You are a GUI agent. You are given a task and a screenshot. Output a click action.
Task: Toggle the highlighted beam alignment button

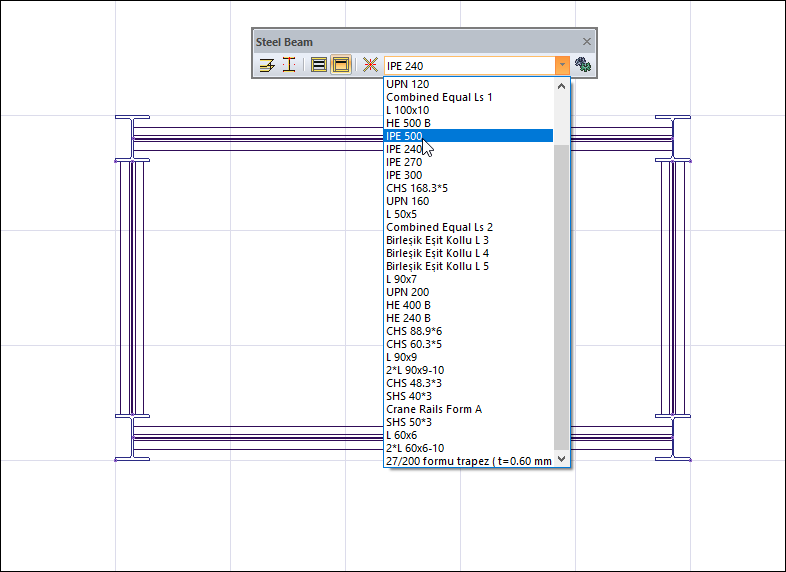[341, 65]
